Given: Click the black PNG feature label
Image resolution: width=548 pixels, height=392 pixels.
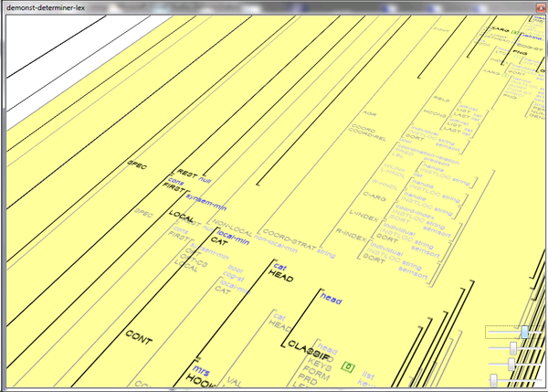Looking at the screenshot, I should pyautogui.click(x=520, y=53).
